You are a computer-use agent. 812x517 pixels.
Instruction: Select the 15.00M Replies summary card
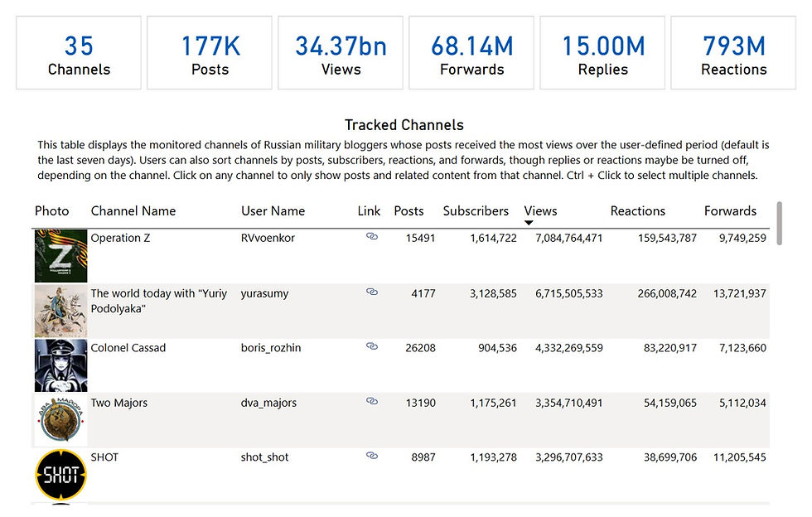603,53
